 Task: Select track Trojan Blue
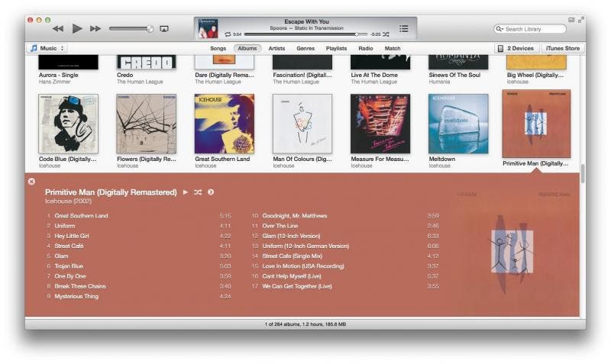pyautogui.click(x=139, y=266)
